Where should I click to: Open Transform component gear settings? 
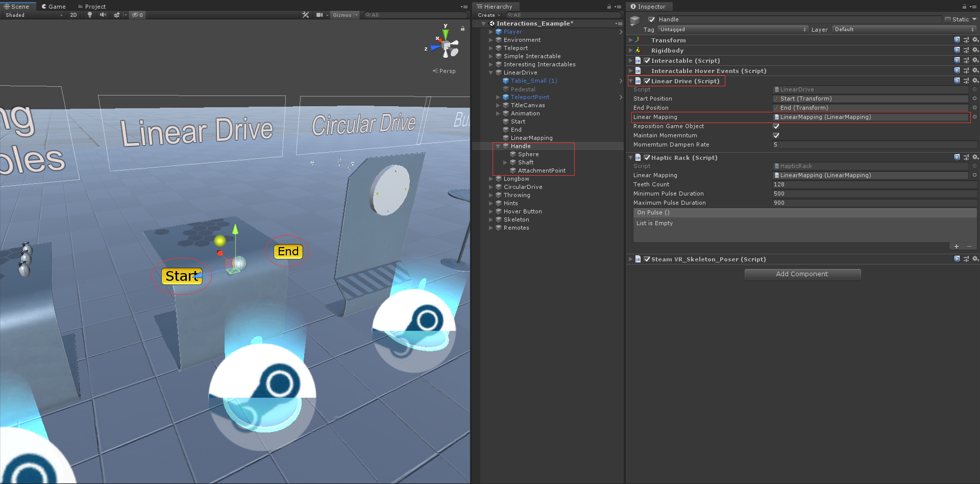[975, 40]
